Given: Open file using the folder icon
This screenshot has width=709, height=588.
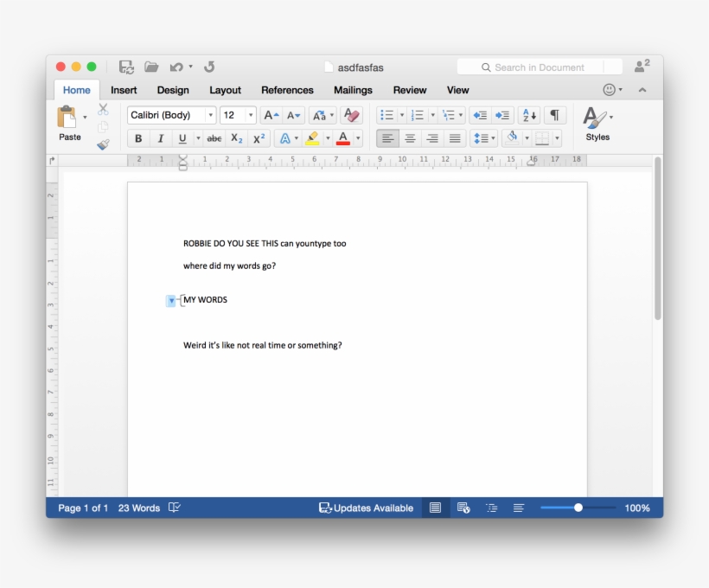Looking at the screenshot, I should click(x=151, y=67).
